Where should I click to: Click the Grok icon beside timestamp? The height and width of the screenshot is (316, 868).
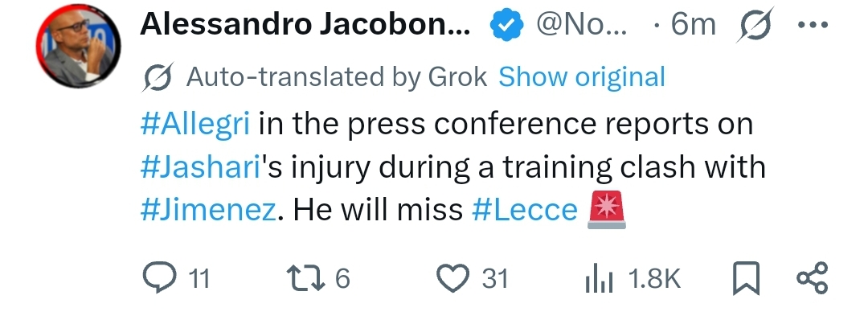point(754,25)
